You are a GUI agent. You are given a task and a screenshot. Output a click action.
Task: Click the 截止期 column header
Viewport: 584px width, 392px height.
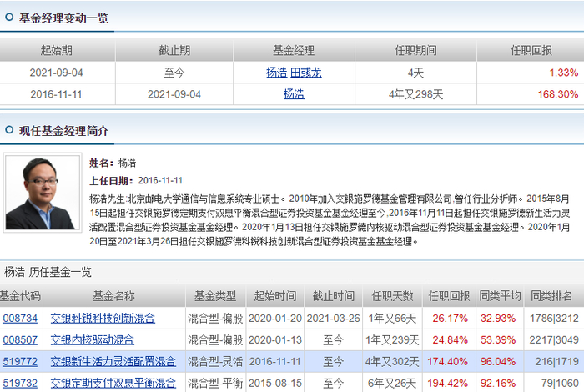pos(174,50)
